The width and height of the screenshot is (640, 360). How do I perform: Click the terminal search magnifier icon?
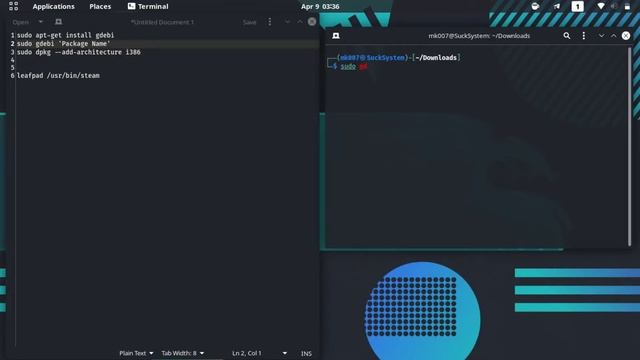pos(567,36)
